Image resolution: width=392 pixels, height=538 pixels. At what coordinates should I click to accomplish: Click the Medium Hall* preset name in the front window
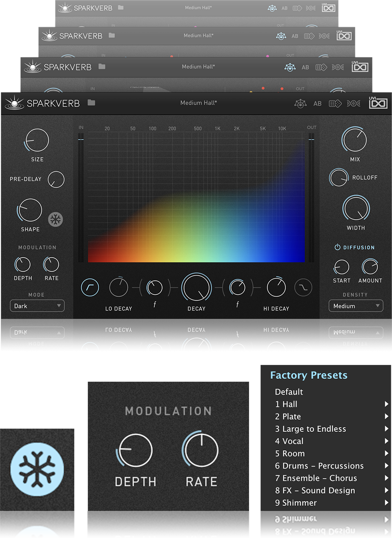point(198,103)
